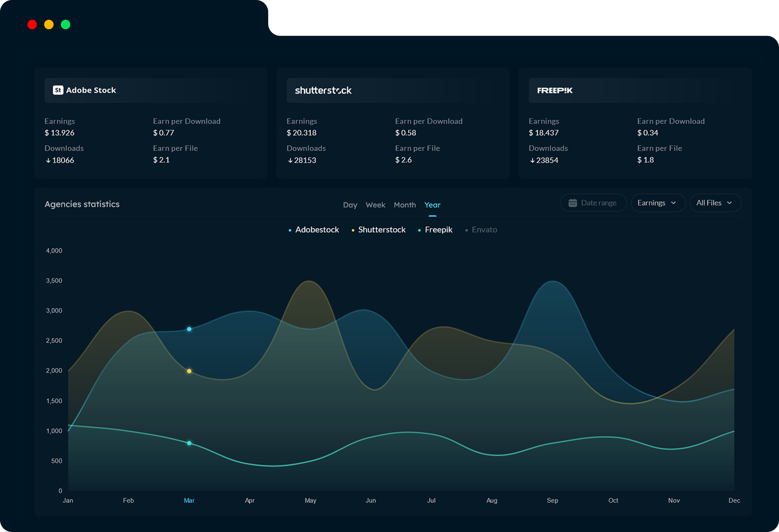This screenshot has width=779, height=532.
Task: Click the Adobe Stock St logo icon
Action: pos(58,90)
